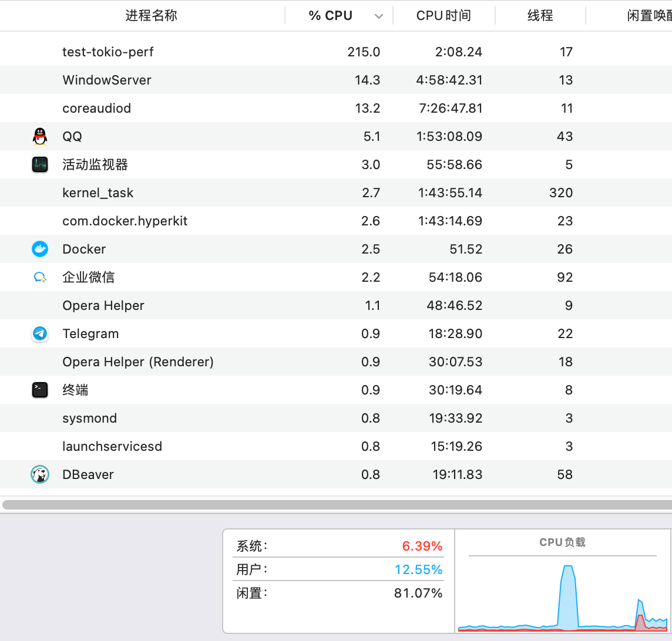Image resolution: width=672 pixels, height=641 pixels.
Task: Select the launchservicesd process row
Action: 336,446
